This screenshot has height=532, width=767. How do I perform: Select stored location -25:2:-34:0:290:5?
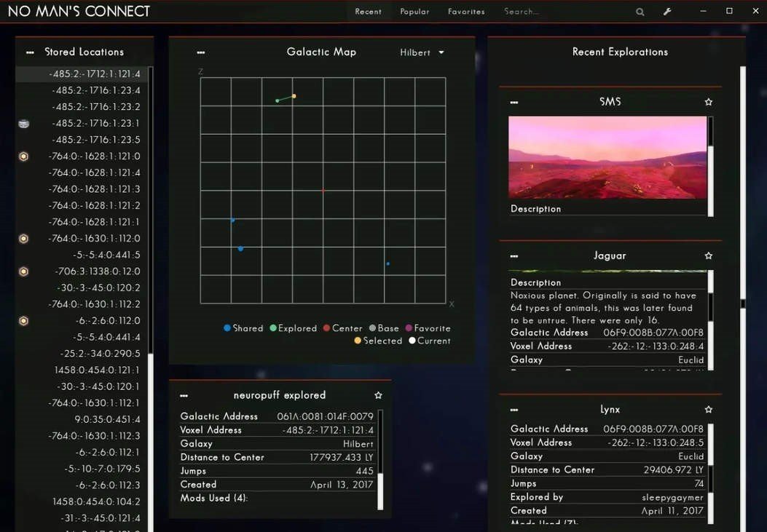82,354
